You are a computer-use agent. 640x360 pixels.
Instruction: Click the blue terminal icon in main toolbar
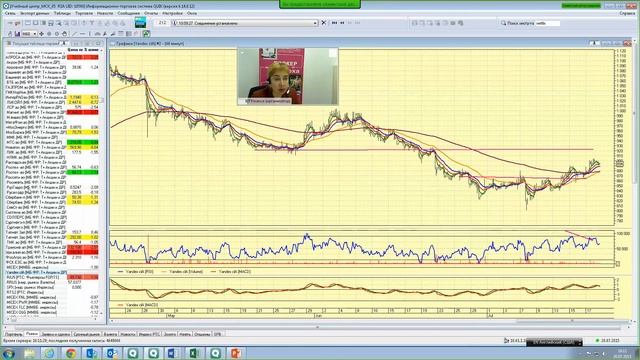(x=140, y=23)
